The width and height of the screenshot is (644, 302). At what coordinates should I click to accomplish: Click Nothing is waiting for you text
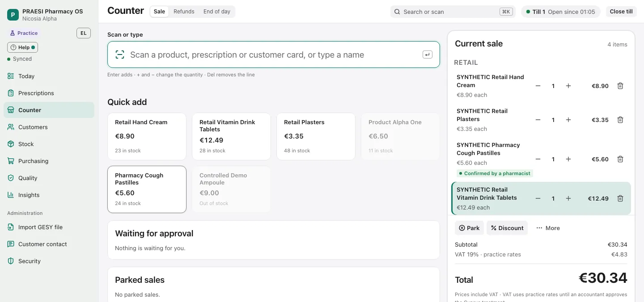coord(150,248)
